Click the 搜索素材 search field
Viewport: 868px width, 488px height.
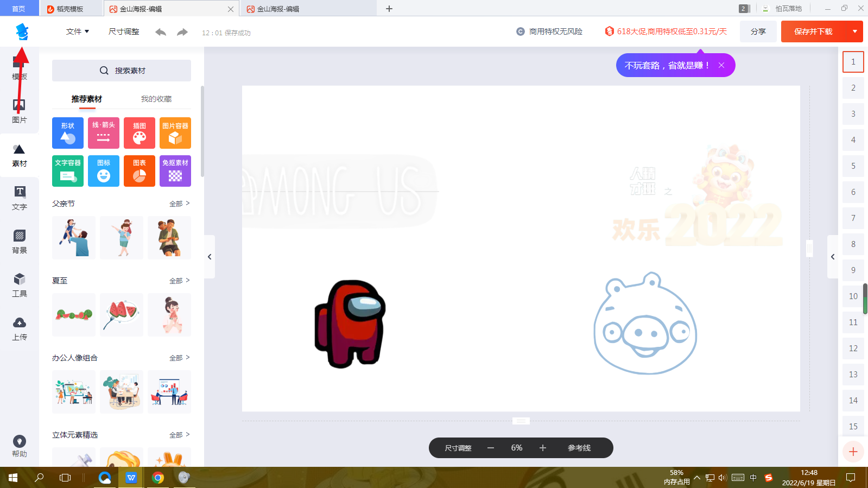pos(122,71)
